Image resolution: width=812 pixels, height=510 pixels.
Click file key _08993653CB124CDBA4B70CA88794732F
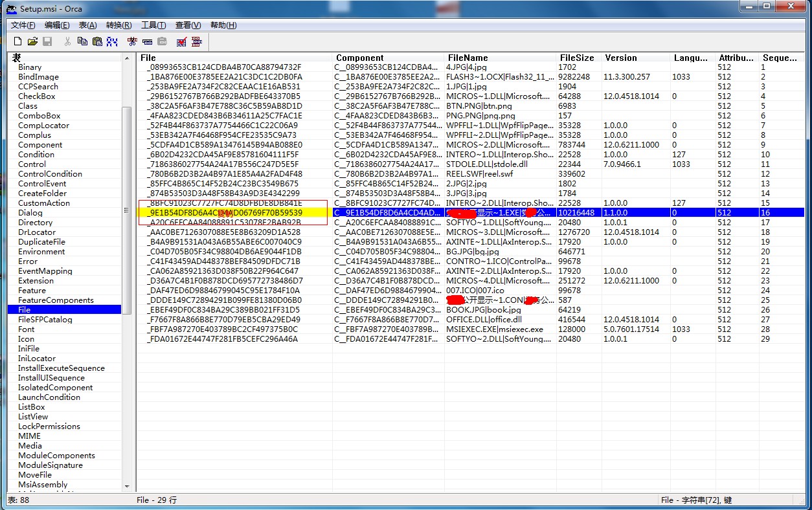click(x=224, y=67)
